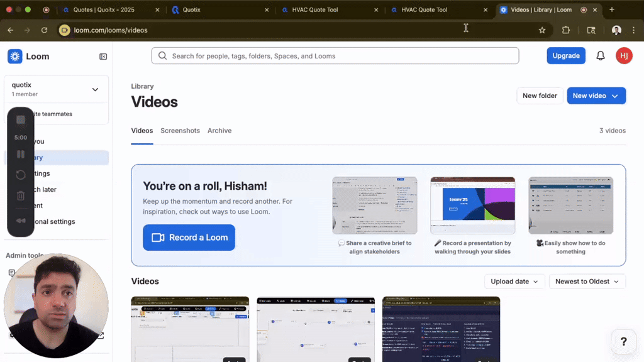Open the creative brief example thumbnail
The height and width of the screenshot is (362, 644).
coord(375,206)
